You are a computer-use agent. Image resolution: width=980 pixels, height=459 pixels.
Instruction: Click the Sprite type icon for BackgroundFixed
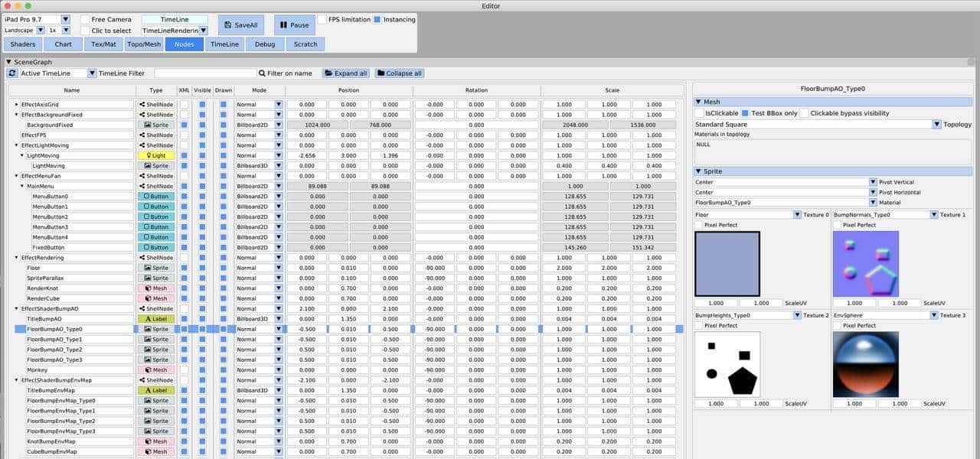[156, 125]
